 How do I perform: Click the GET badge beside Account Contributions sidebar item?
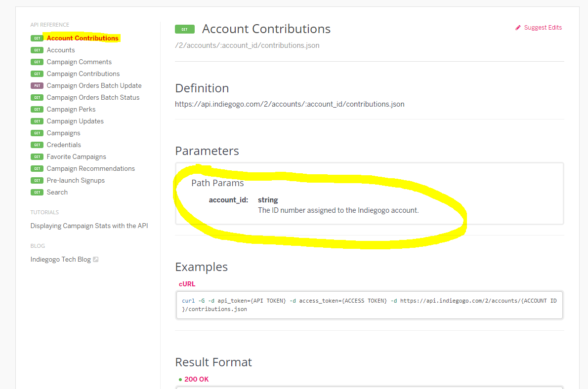coord(37,38)
